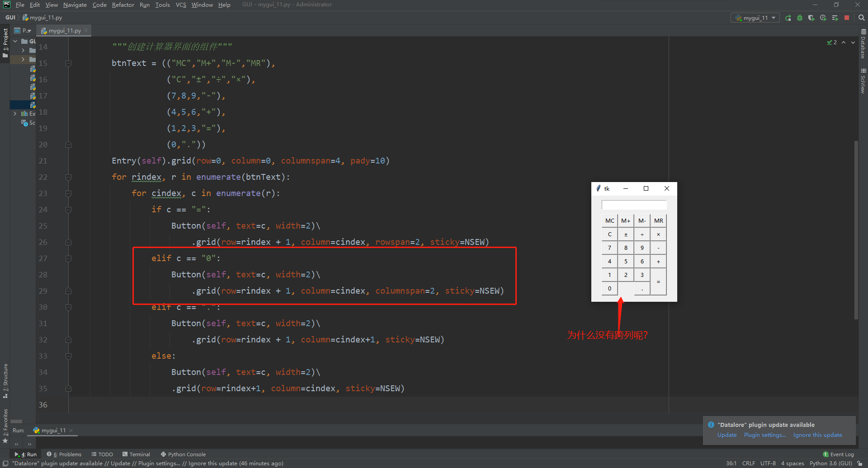The image size is (868, 468).
Task: Click the PyCharm logo icon in the title bar
Action: (x=7, y=5)
